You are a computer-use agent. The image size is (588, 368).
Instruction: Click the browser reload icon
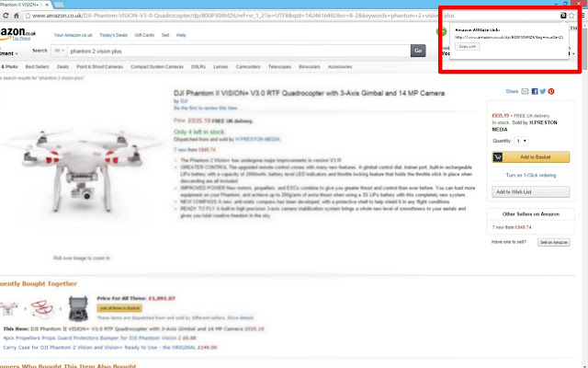tap(6, 16)
